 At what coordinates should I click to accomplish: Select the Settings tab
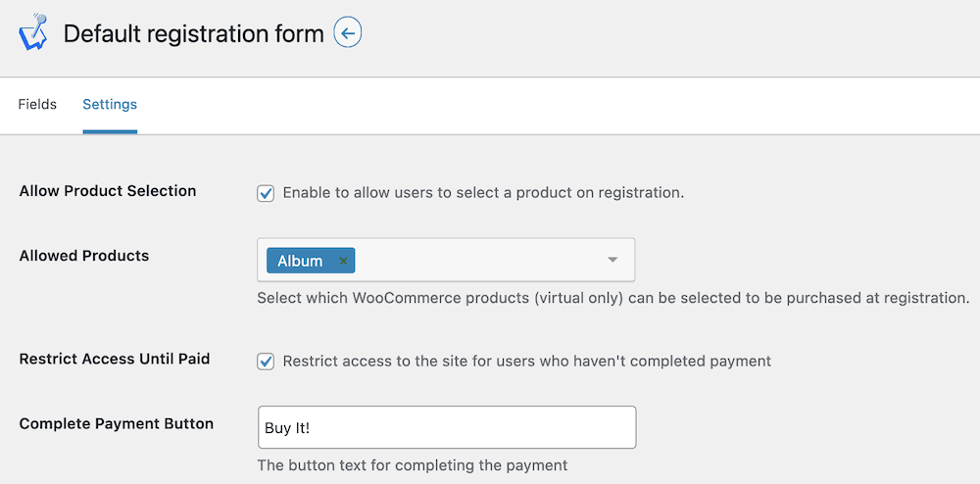[110, 104]
